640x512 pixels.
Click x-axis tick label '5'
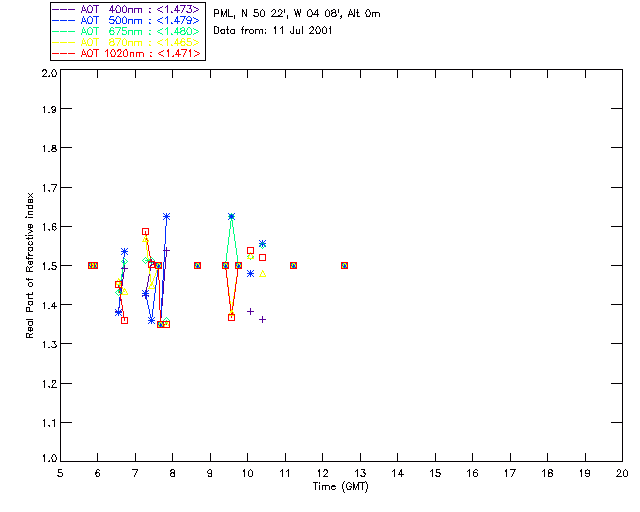click(x=60, y=473)
